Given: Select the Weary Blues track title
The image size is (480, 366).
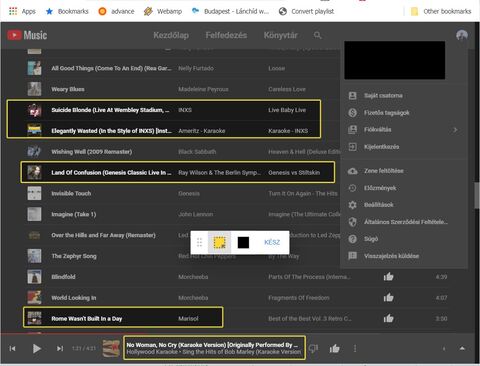Looking at the screenshot, I should coord(68,89).
